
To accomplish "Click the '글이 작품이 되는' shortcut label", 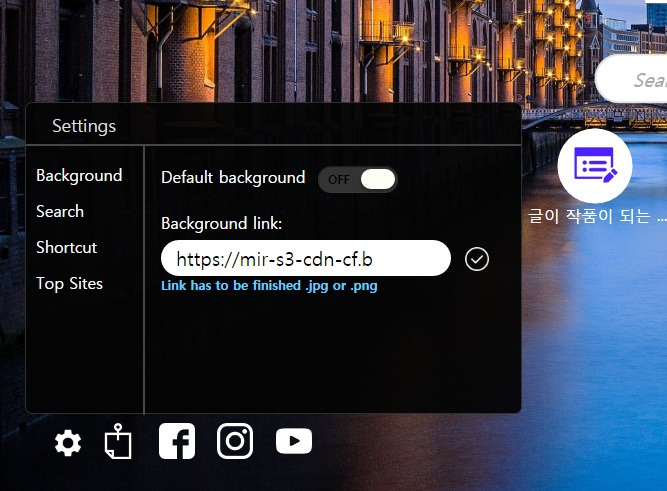I will coord(597,216).
